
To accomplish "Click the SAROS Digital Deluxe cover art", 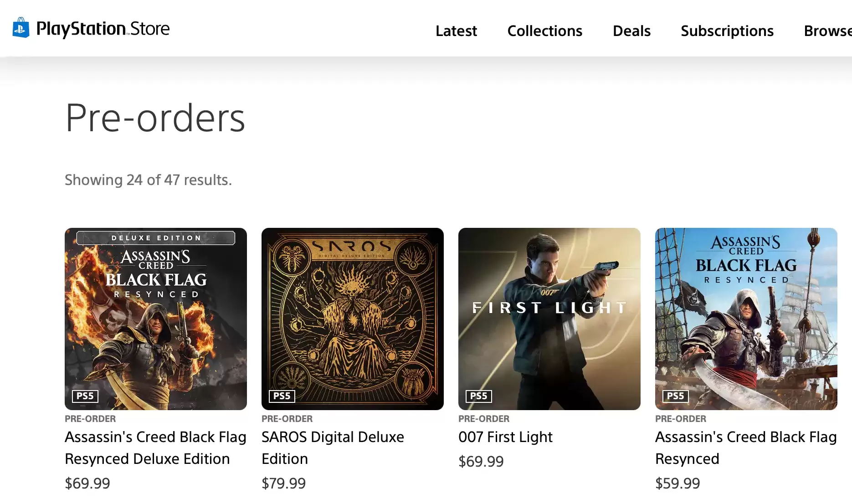I will point(353,319).
